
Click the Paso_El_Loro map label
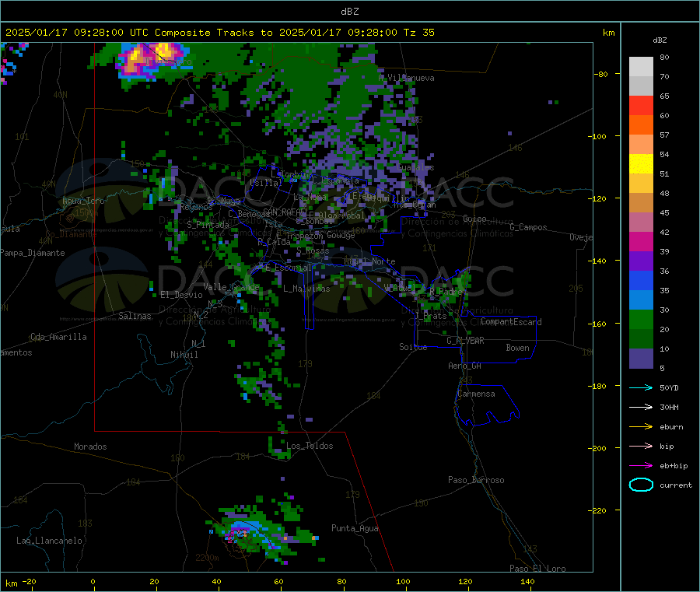point(537,569)
